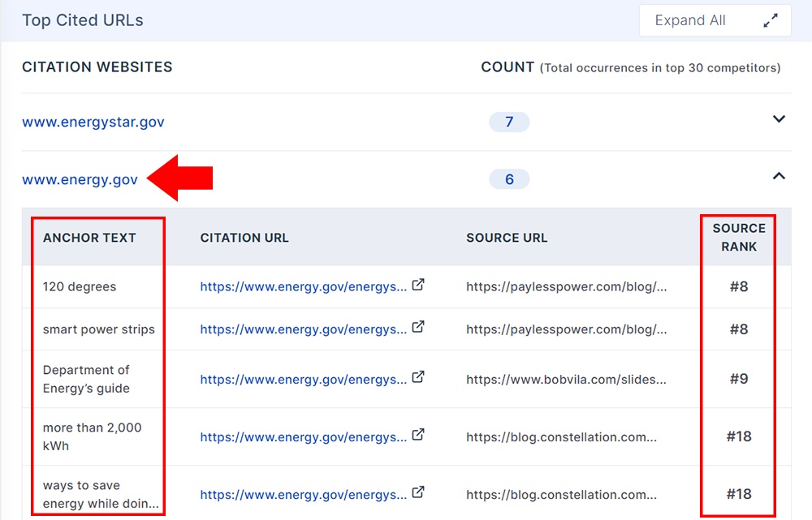The image size is (812, 520).
Task: Click the count badge 7 for energystar.gov
Action: (x=509, y=122)
